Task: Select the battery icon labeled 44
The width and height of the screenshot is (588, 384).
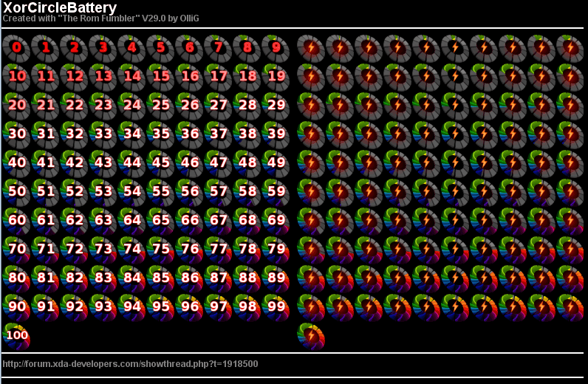Action: (131, 163)
